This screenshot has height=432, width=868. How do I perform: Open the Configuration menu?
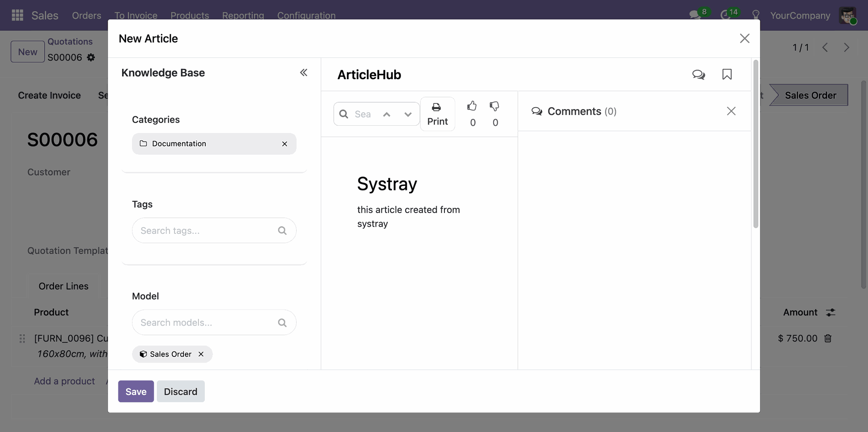[x=306, y=15]
